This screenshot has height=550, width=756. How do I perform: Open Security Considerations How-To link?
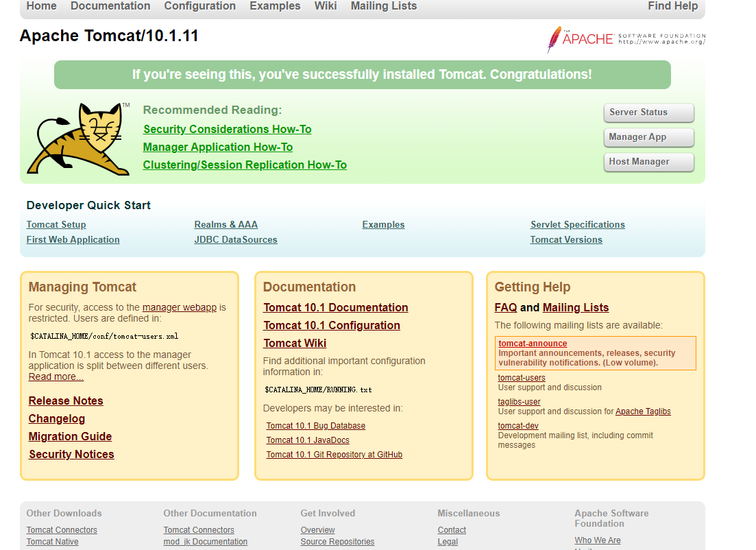[x=227, y=130]
